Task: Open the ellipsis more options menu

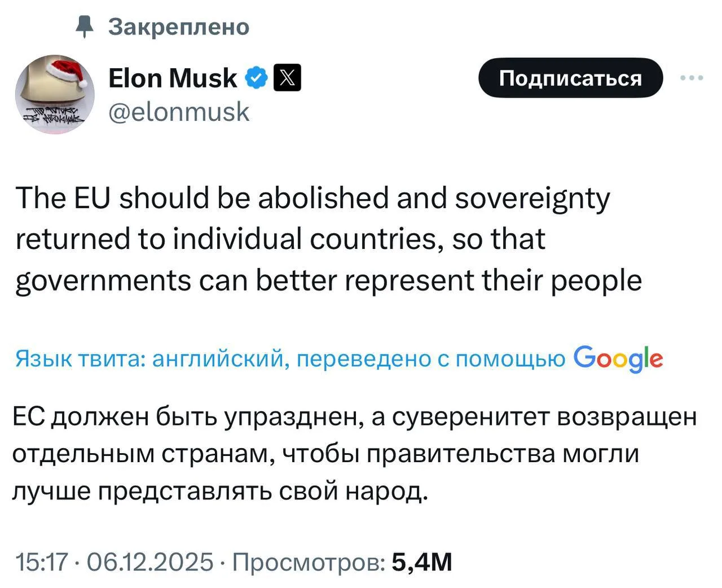Action: point(693,79)
